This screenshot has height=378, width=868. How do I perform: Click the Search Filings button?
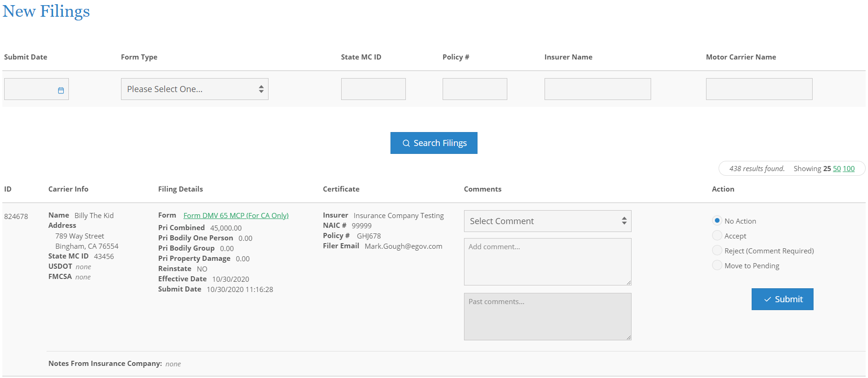[x=434, y=143]
